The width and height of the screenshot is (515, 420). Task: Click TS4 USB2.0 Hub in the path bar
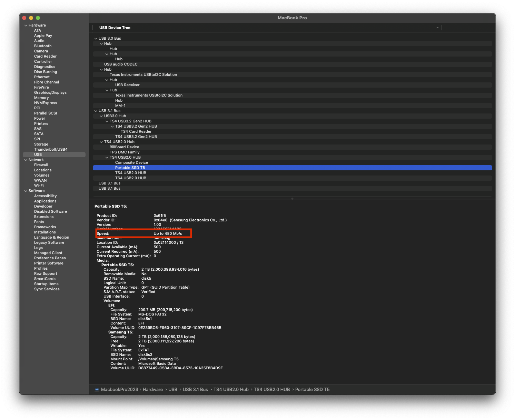click(231, 390)
